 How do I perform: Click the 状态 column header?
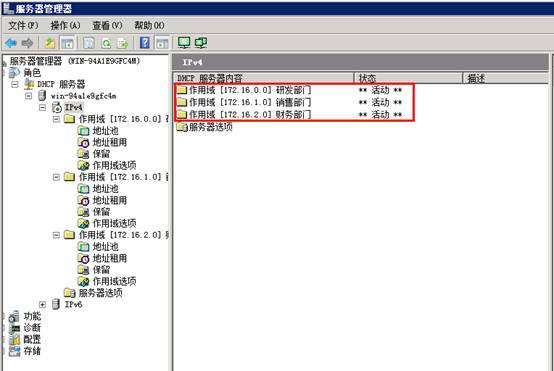tap(408, 78)
